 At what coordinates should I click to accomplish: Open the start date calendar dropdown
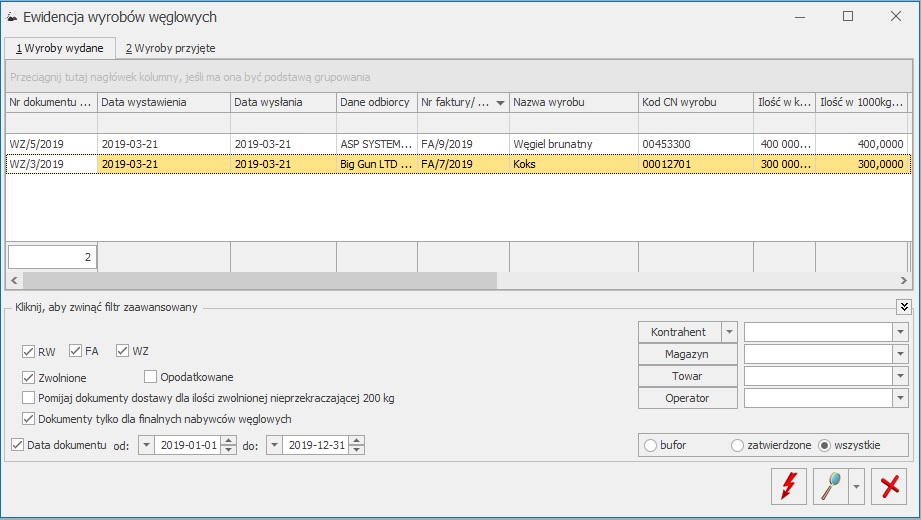[146, 445]
